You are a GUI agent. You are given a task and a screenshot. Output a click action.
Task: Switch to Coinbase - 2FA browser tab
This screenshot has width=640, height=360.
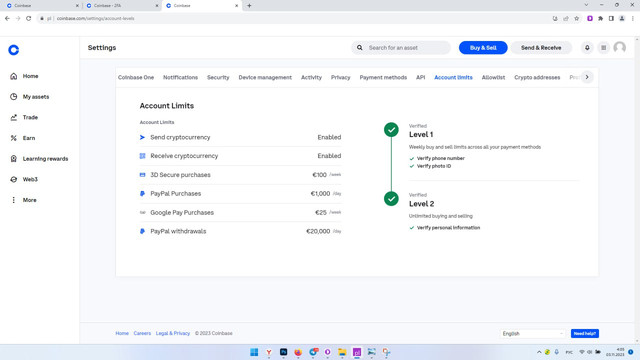[122, 6]
